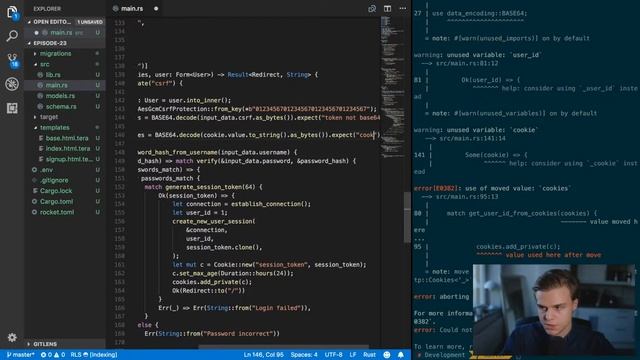Screen dimensions: 640x360
Task: Open base.html.tera template
Action: click(x=67, y=138)
